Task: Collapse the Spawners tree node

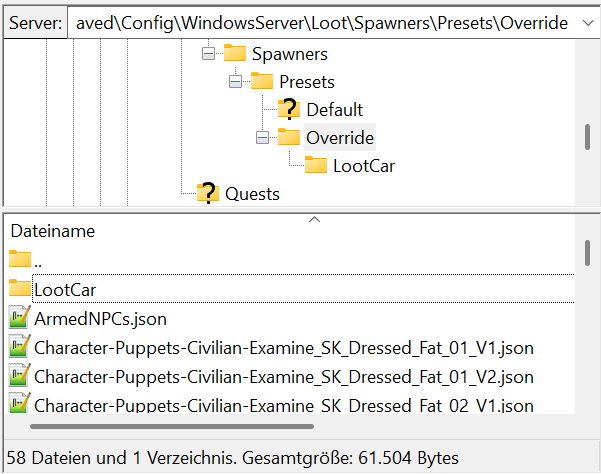Action: point(208,54)
